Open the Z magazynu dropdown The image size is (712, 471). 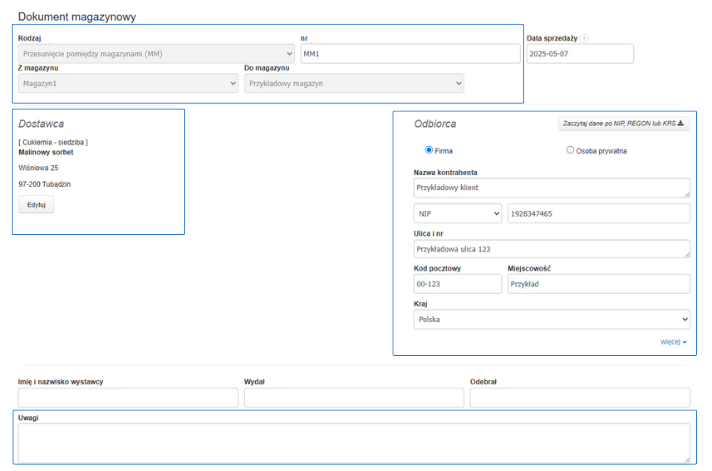click(x=128, y=84)
